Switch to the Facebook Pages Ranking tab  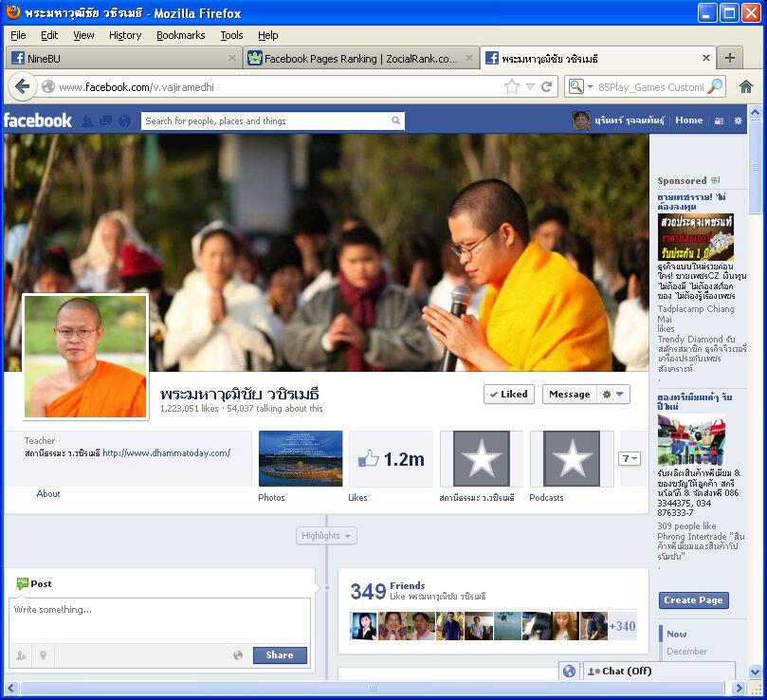(359, 58)
